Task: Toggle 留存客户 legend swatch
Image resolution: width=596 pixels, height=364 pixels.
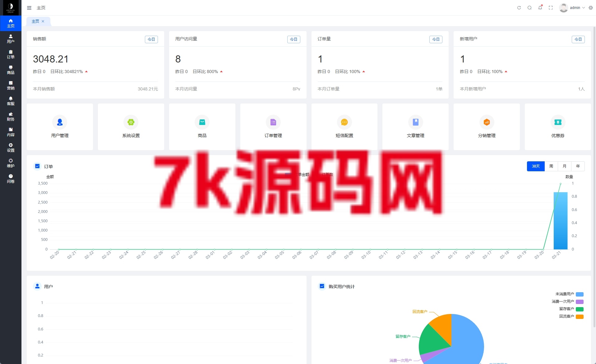Action: tap(580, 309)
